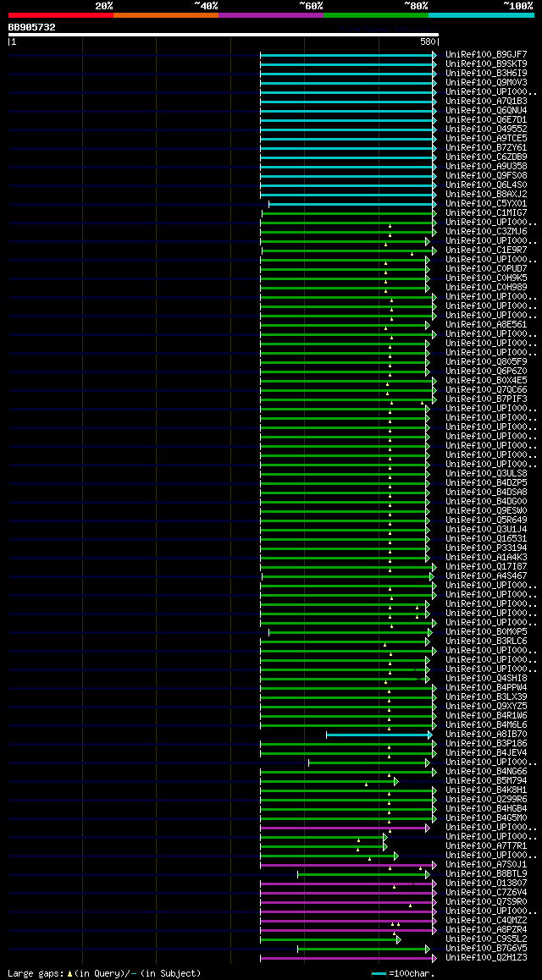Open UniRef100_C1MIG7 entry

pyautogui.click(x=486, y=212)
